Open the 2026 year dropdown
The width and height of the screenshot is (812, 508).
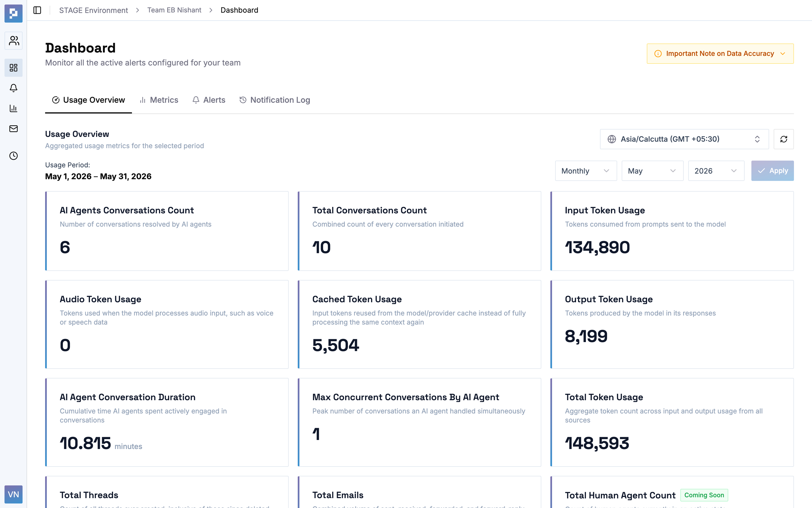coord(716,171)
